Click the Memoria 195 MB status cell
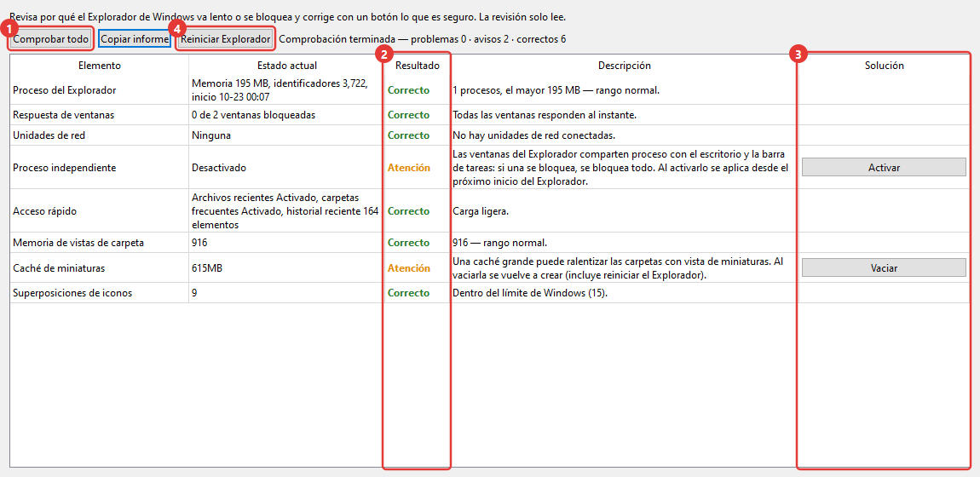The width and height of the screenshot is (980, 477). pyautogui.click(x=287, y=90)
